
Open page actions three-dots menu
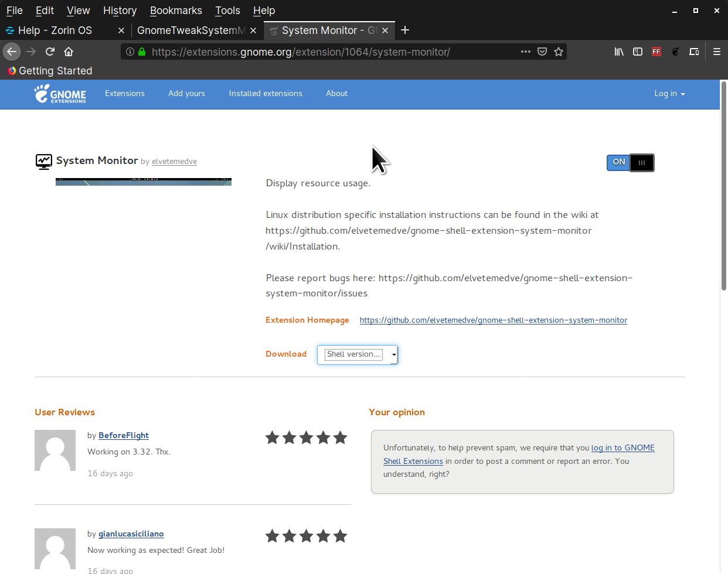coord(526,52)
